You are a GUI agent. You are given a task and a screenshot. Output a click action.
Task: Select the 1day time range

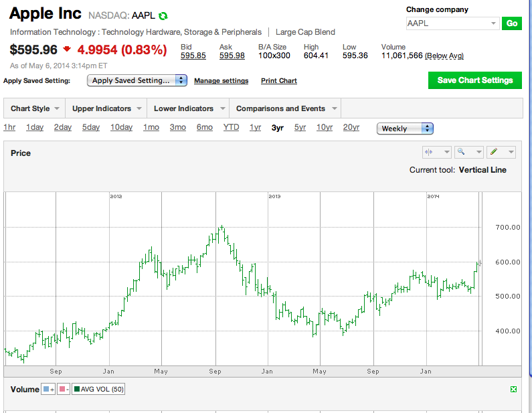point(35,127)
